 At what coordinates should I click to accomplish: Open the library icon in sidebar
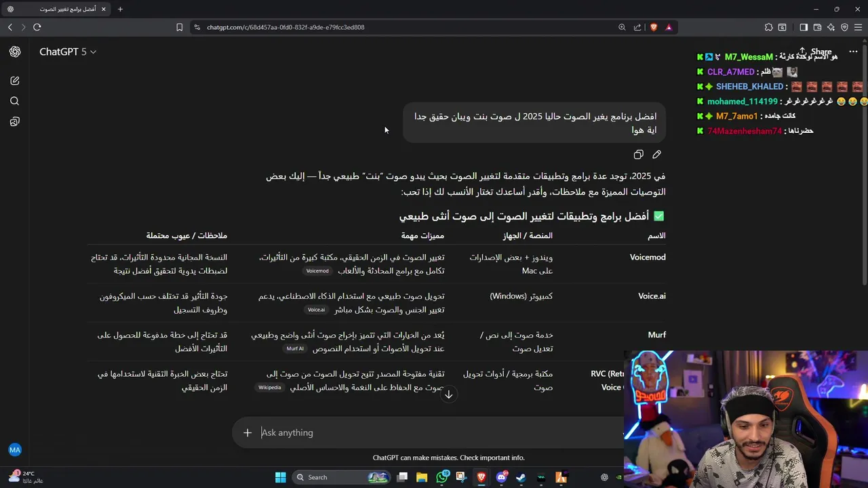[15, 122]
